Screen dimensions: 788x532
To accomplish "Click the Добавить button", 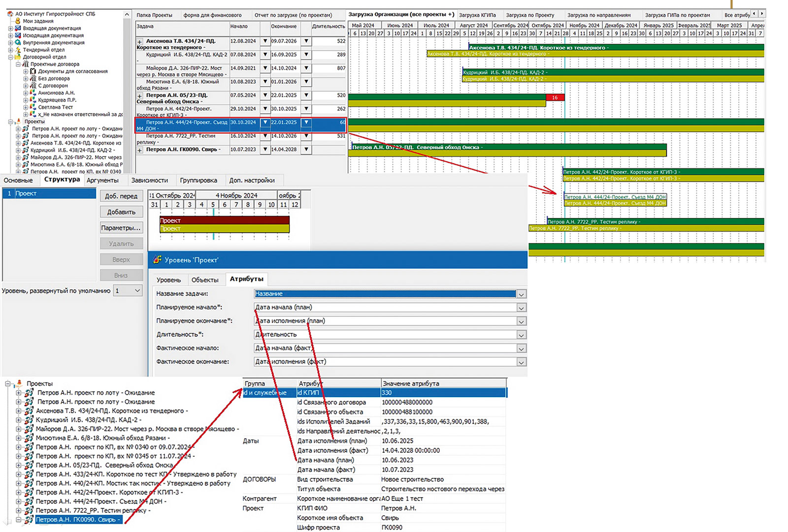I will click(121, 212).
